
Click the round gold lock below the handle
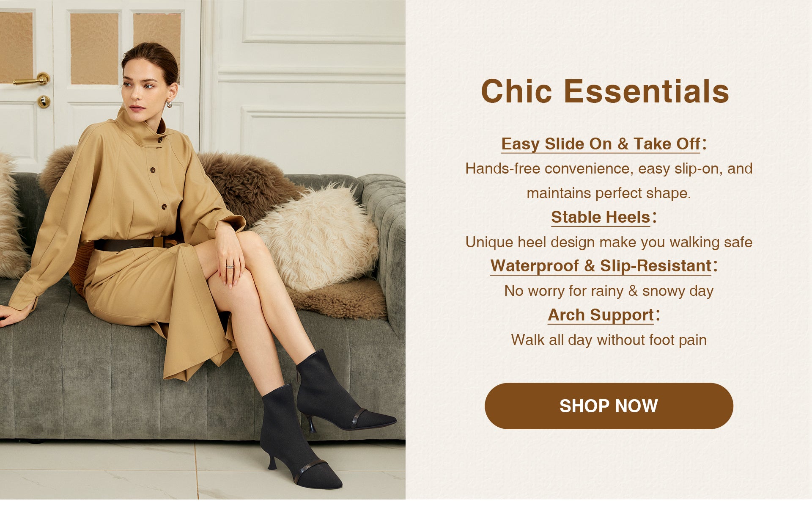coord(44,102)
